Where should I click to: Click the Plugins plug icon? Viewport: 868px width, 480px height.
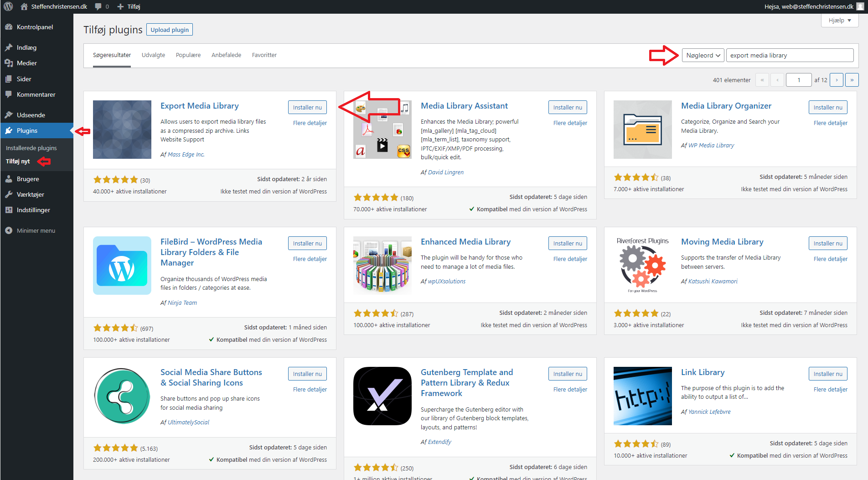(x=9, y=130)
